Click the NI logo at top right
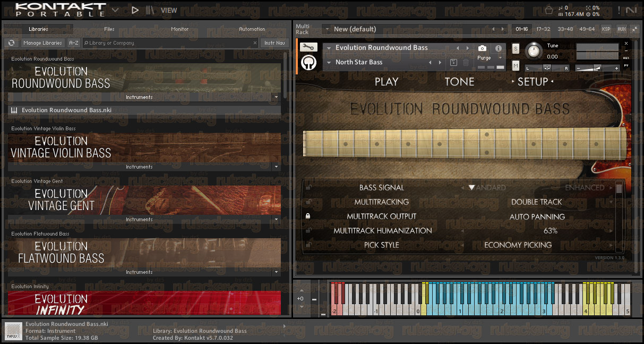The image size is (644, 344). pyautogui.click(x=631, y=10)
